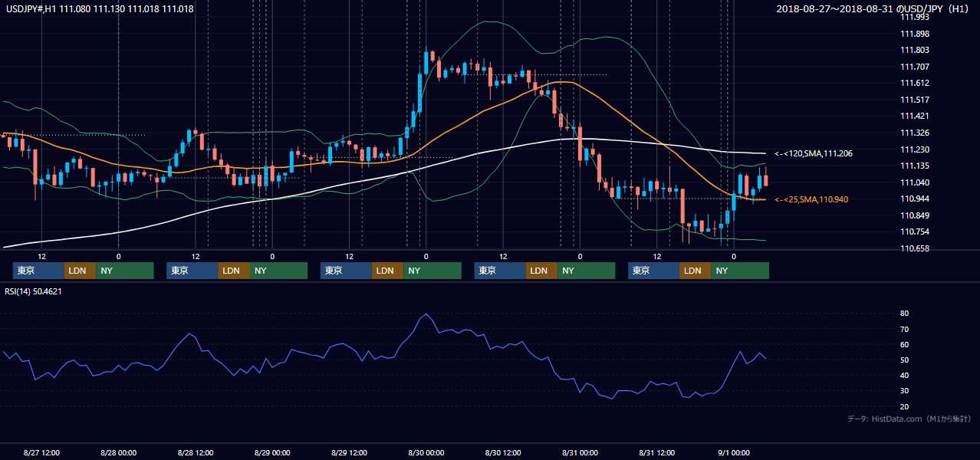This screenshot has height=460, width=980.
Task: Click price axis label 111.135
Action: [915, 166]
